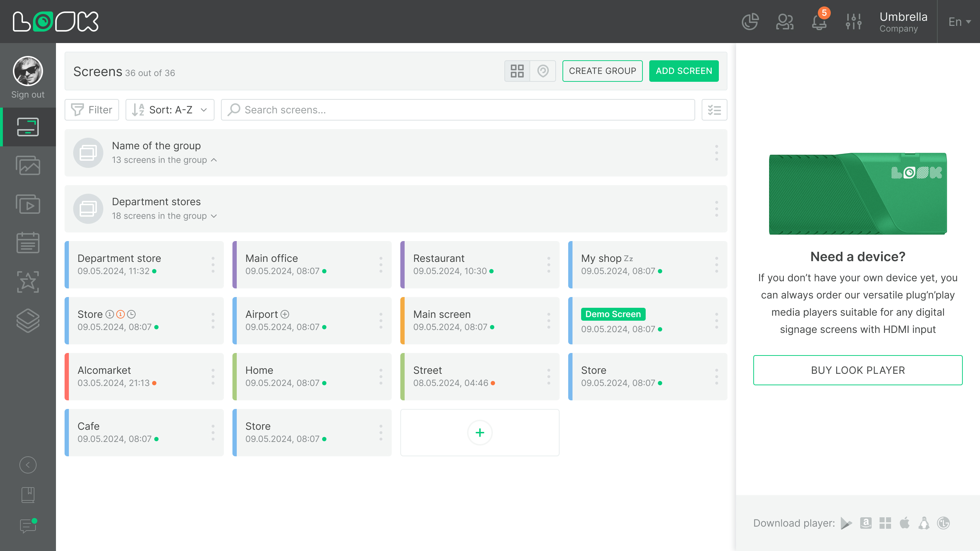Open options menu for Restaurant screen
The height and width of the screenshot is (551, 980).
(548, 264)
